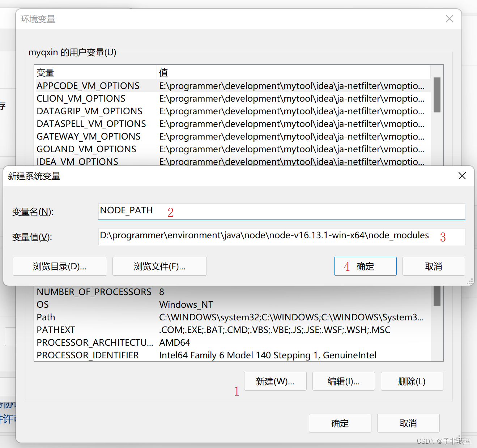Click the Windows_NT value cell

pos(186,304)
